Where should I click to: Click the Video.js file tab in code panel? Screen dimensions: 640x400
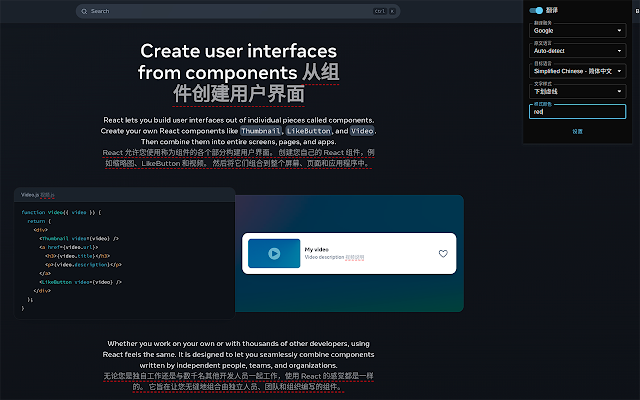tap(38, 195)
